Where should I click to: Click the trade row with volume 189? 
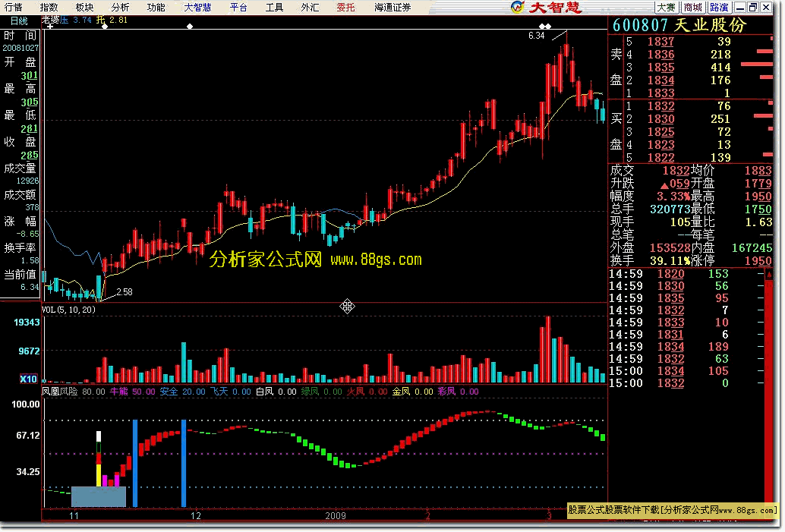[686, 347]
